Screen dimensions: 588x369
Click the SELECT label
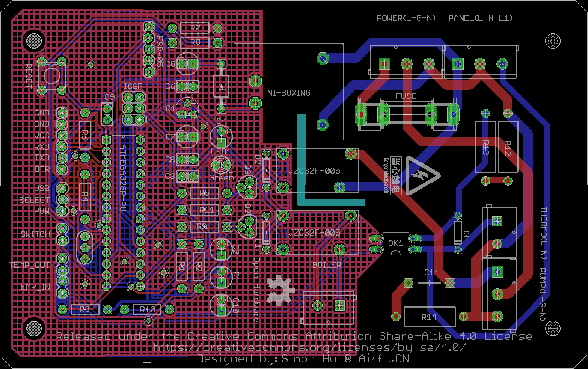[x=34, y=200]
